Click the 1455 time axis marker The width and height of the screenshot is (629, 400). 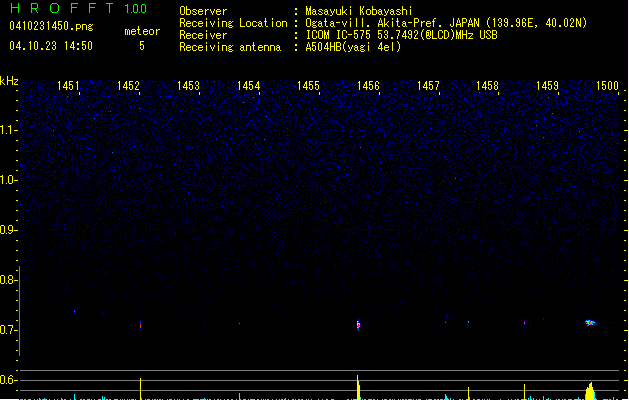[x=308, y=86]
